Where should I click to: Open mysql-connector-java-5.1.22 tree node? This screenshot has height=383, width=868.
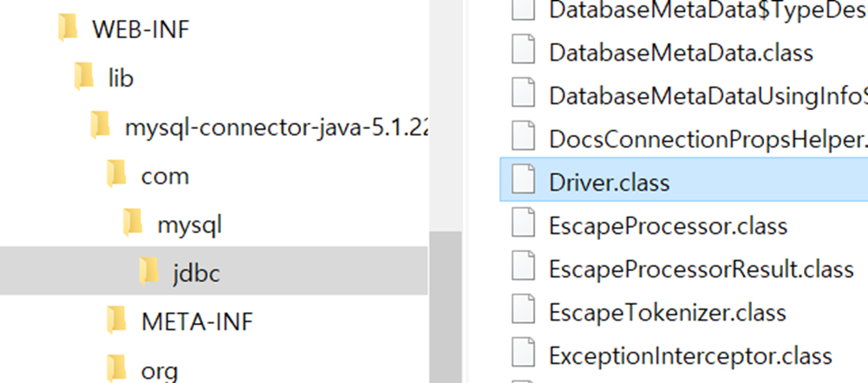tap(277, 127)
